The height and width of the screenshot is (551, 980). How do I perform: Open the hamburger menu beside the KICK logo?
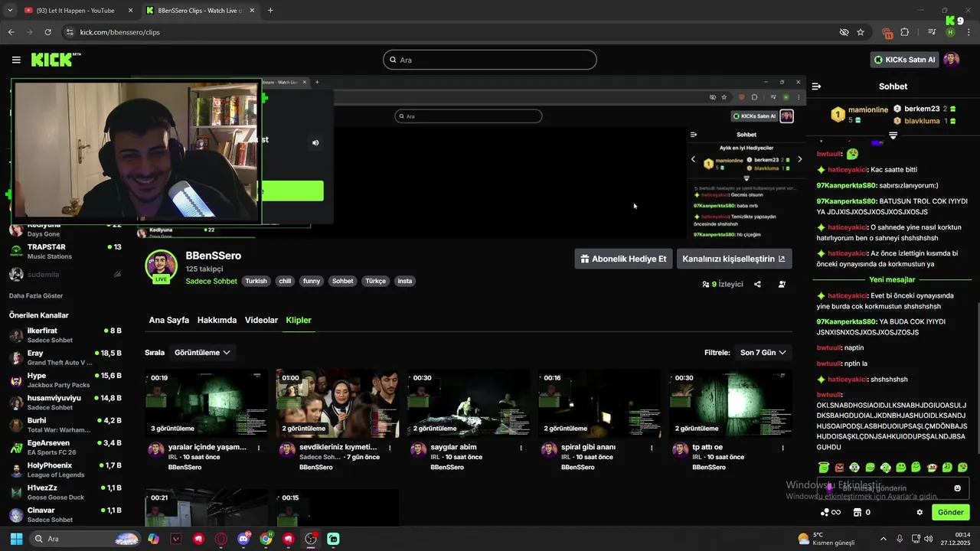(x=16, y=60)
